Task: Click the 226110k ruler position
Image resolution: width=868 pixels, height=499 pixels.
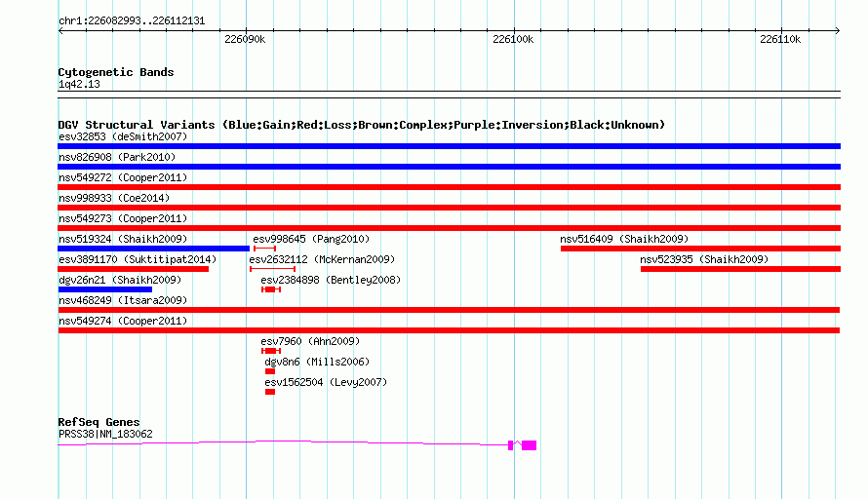Action: coord(780,39)
